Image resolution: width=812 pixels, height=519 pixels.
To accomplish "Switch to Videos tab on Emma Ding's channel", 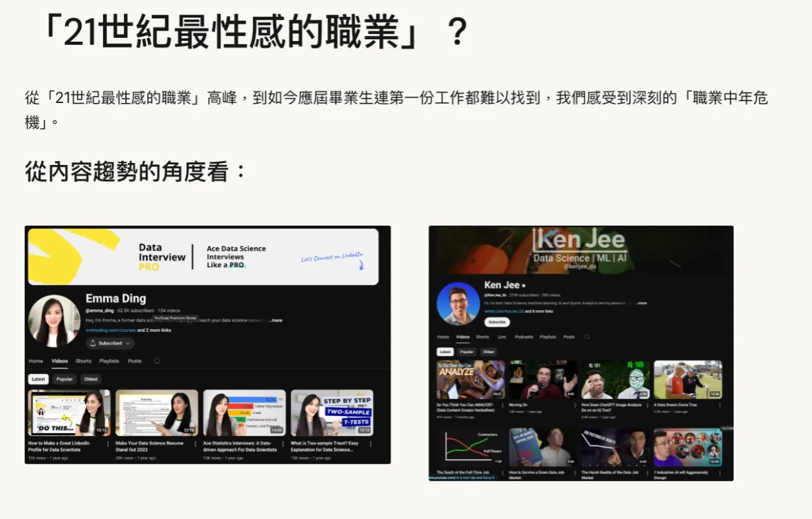I will 60,361.
